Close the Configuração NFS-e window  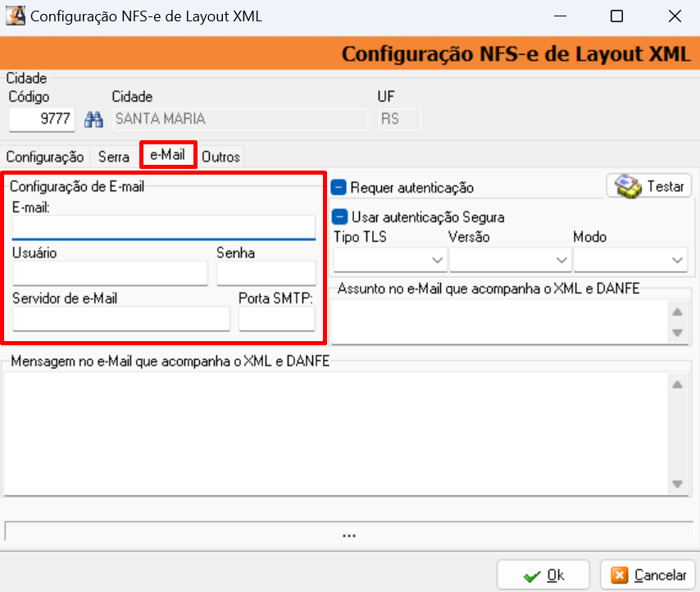[x=675, y=16]
